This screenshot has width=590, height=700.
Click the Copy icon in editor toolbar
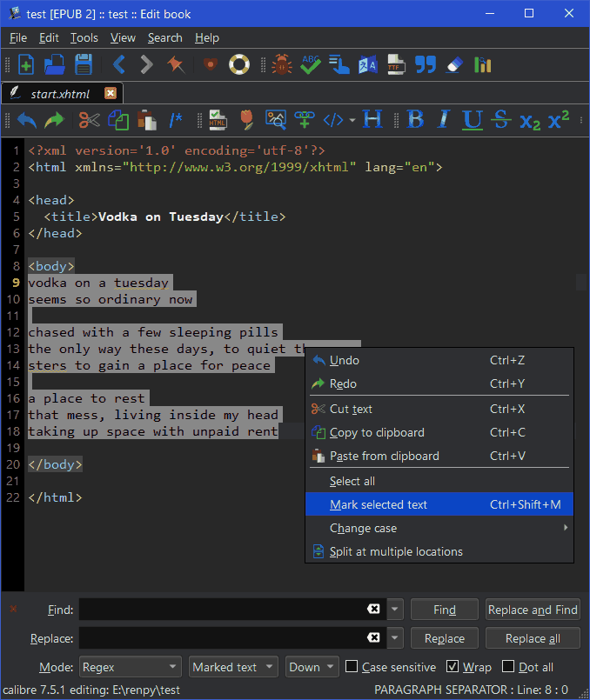pyautogui.click(x=118, y=120)
